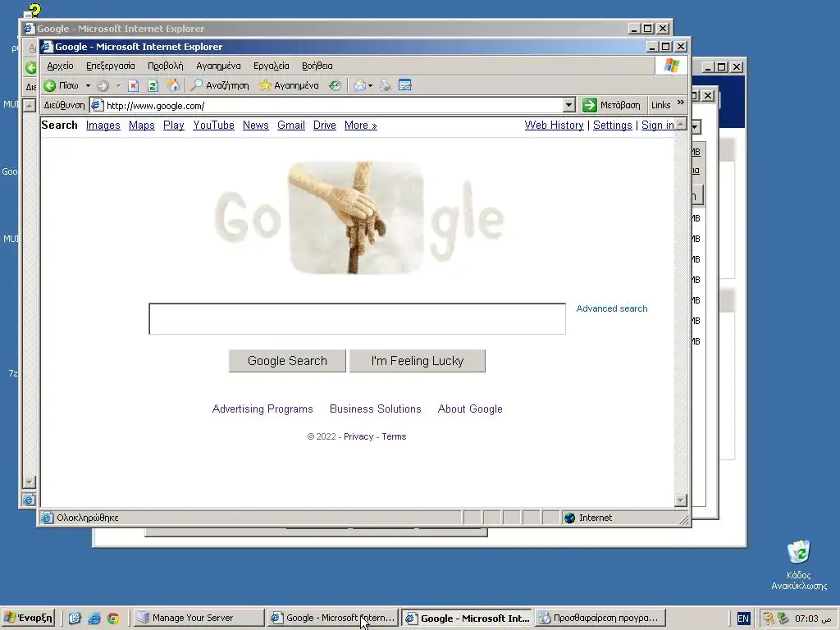Expand the Links toolbar chevron
This screenshot has width=840, height=630.
point(680,103)
